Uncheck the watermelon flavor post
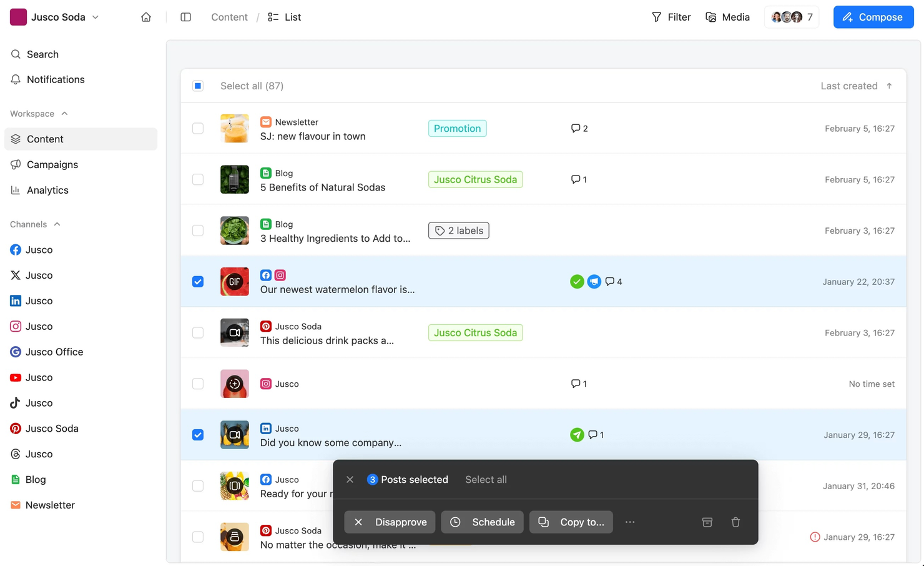 point(198,282)
